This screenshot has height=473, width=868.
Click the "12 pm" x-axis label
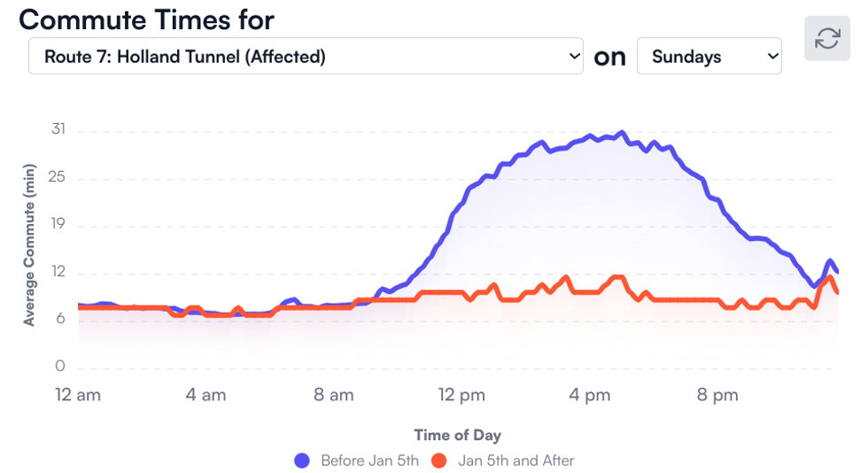[461, 396]
